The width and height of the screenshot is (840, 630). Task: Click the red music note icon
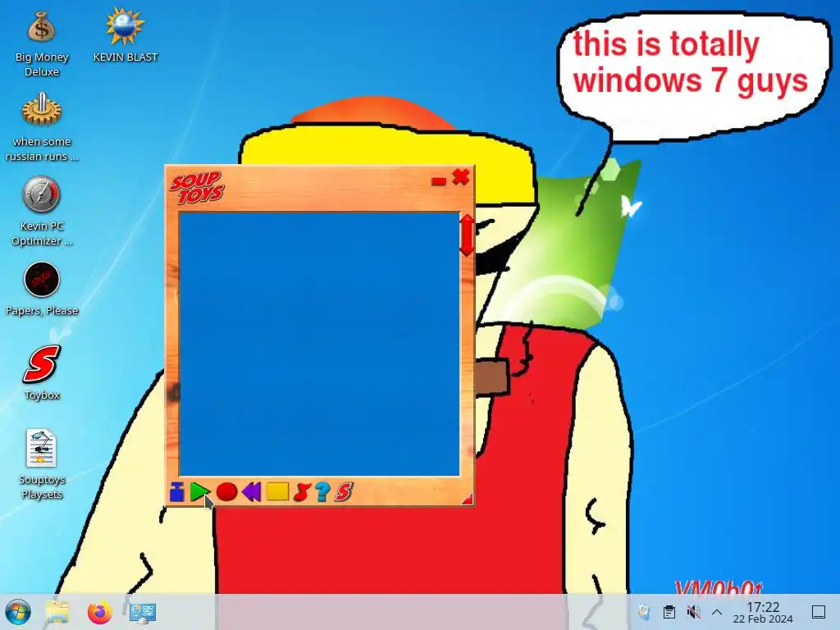pyautogui.click(x=302, y=492)
